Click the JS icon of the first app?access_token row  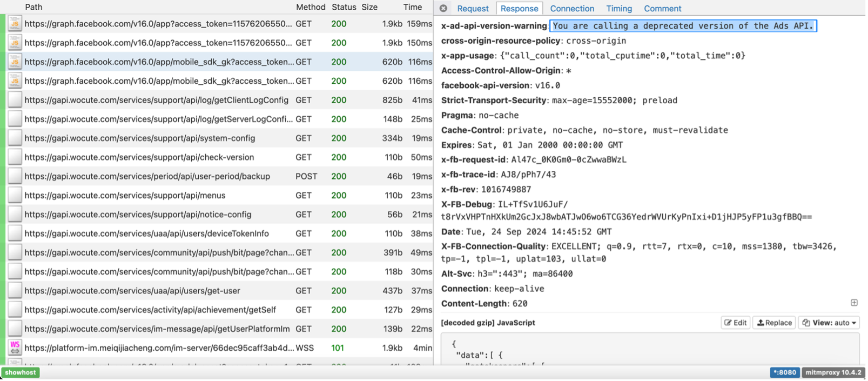15,24
